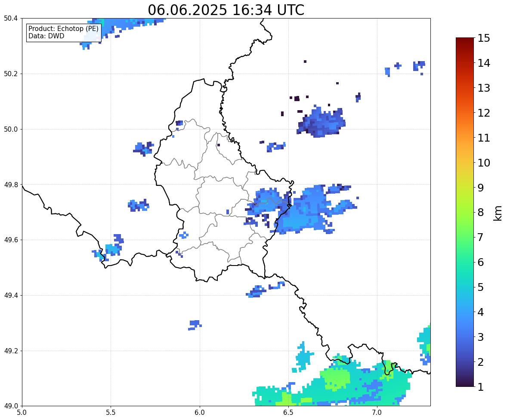
Task: Click the colorbar tick label 3
Action: pos(481,337)
